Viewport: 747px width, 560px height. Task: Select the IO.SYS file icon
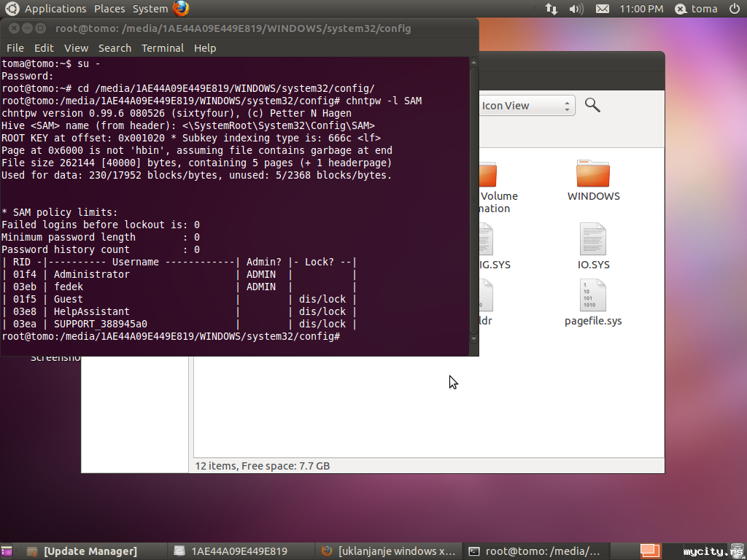tap(593, 239)
